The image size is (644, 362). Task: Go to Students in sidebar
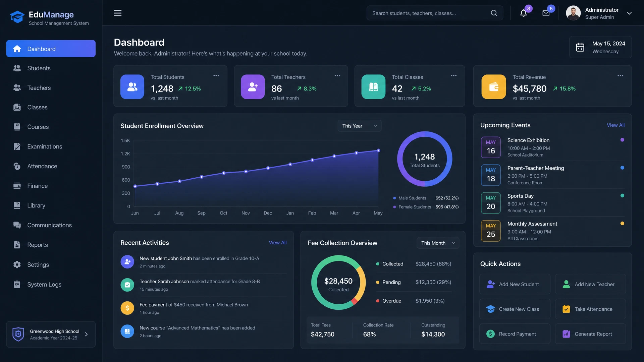51,68
